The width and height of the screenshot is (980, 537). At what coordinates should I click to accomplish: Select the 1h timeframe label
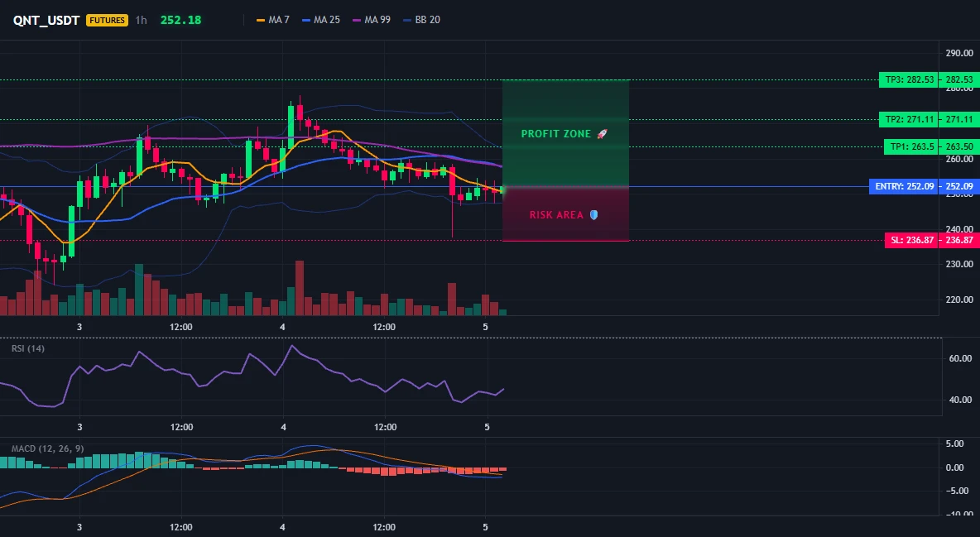tap(142, 20)
